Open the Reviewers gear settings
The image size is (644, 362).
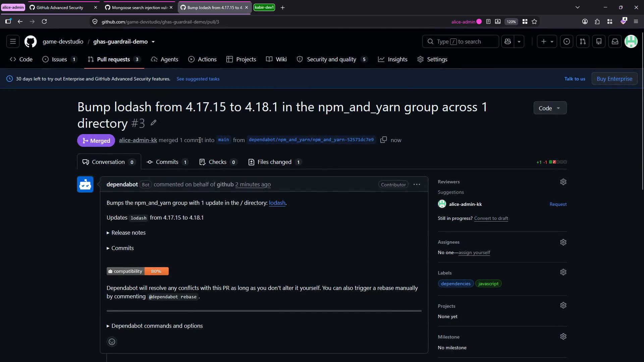point(563,182)
